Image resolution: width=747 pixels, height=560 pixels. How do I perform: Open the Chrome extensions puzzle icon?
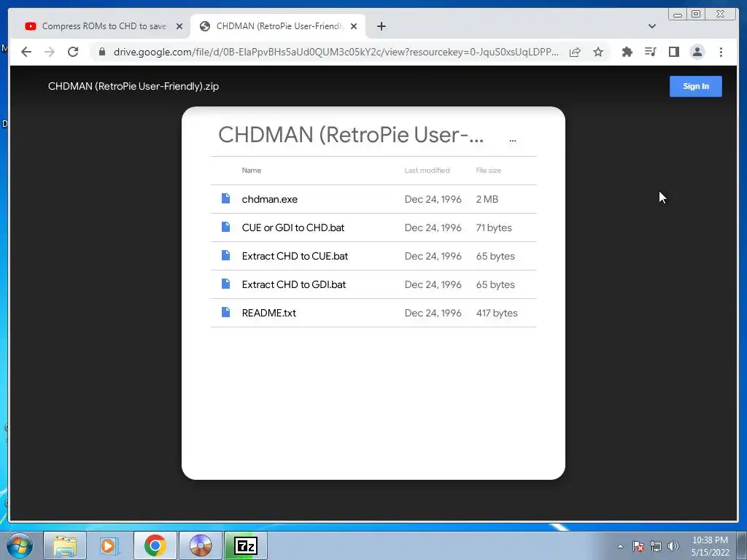point(627,52)
